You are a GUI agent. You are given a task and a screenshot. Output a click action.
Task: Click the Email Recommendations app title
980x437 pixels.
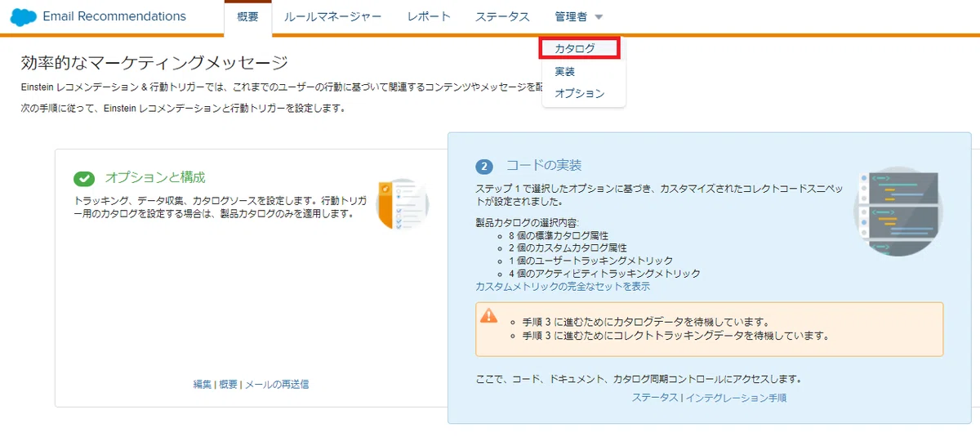[114, 16]
